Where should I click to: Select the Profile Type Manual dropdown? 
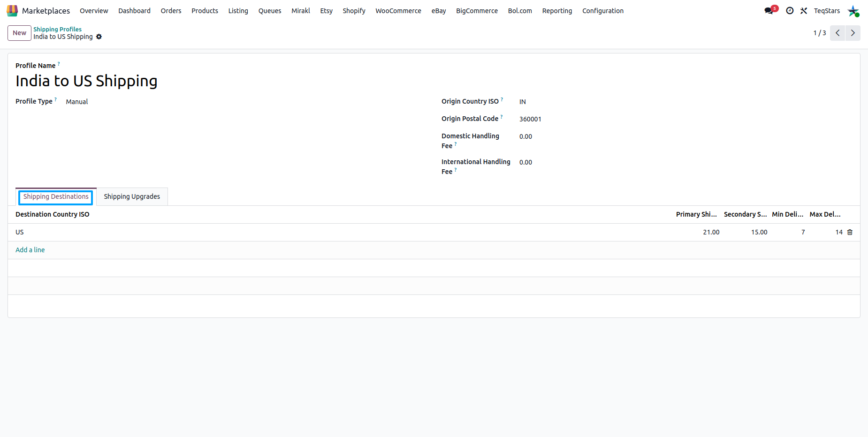coord(76,102)
